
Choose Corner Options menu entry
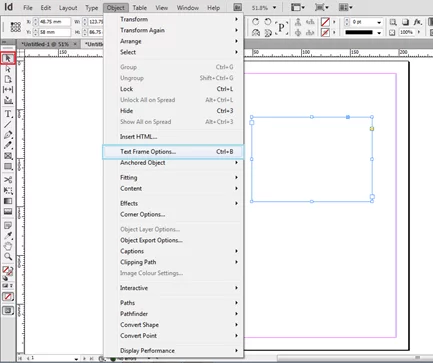tap(173, 214)
